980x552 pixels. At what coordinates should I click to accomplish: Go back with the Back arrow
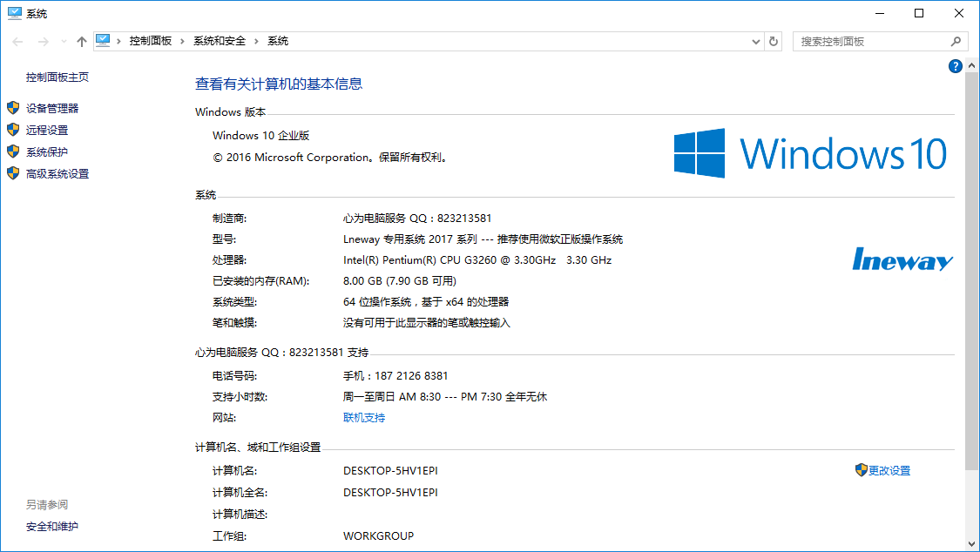click(x=17, y=41)
